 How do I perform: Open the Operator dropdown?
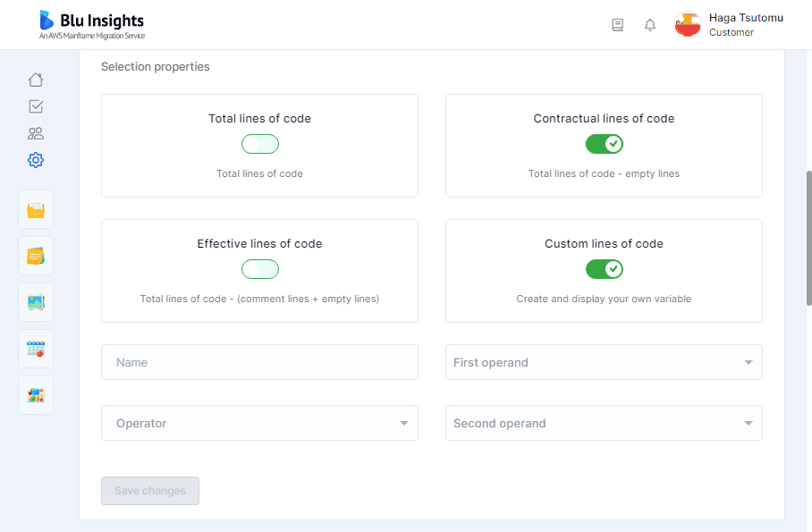tap(259, 423)
